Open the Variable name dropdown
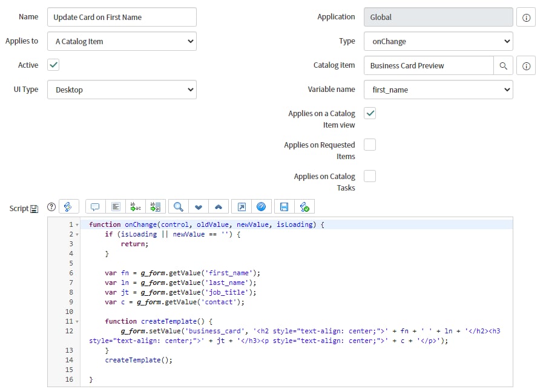 click(438, 90)
